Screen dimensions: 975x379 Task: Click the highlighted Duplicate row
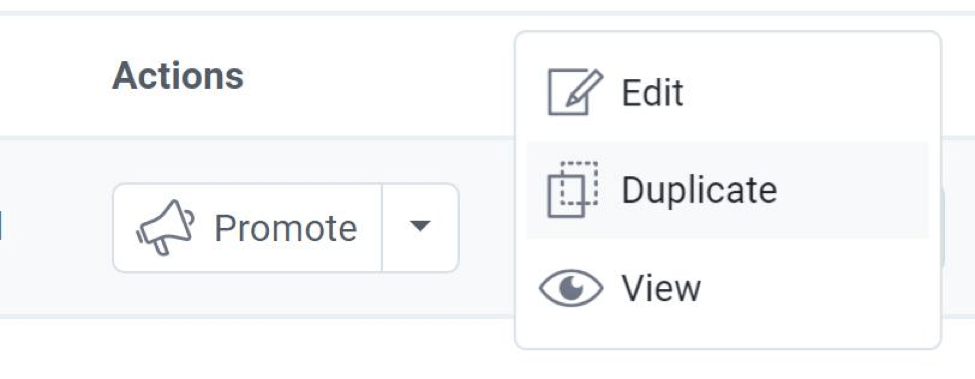coord(728,190)
